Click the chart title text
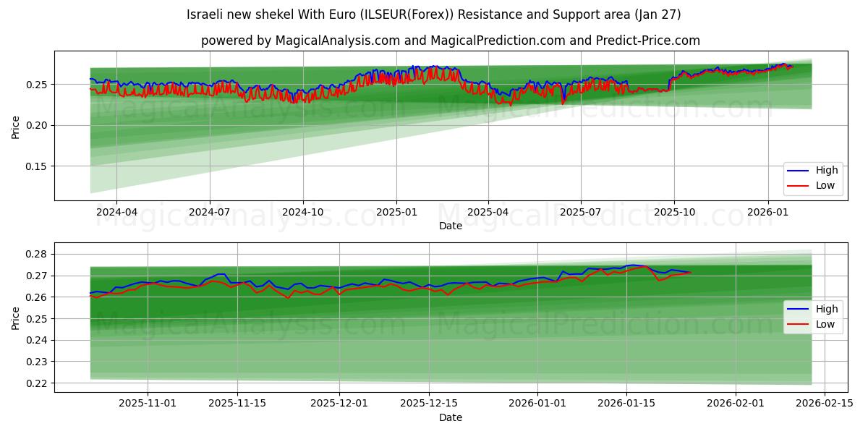Image resolution: width=868 pixels, height=434 pixels. (434, 13)
